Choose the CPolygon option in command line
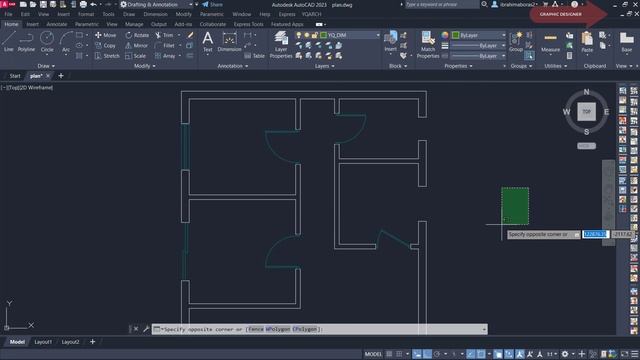The width and height of the screenshot is (640, 360). click(304, 329)
